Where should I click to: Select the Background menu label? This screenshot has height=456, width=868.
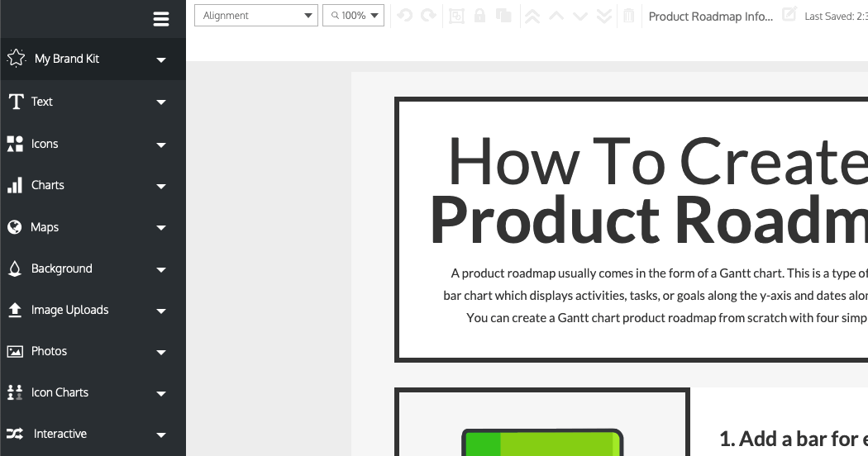click(62, 269)
